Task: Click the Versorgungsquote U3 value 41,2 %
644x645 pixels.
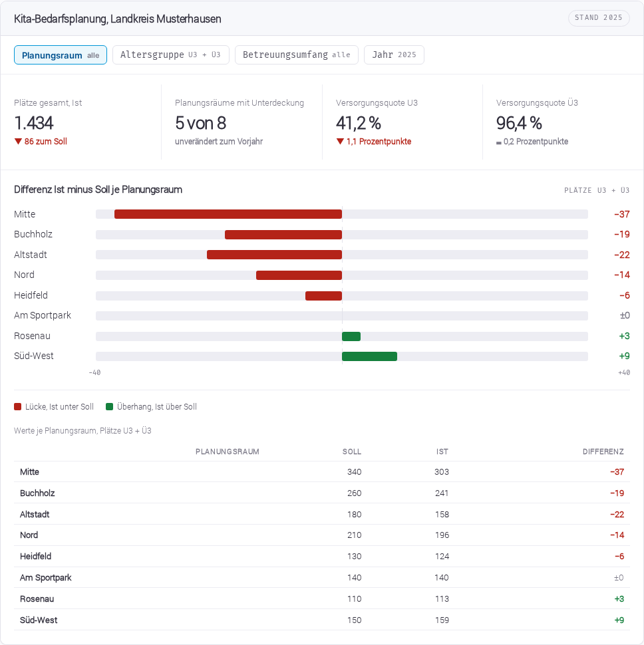Action: pos(359,123)
